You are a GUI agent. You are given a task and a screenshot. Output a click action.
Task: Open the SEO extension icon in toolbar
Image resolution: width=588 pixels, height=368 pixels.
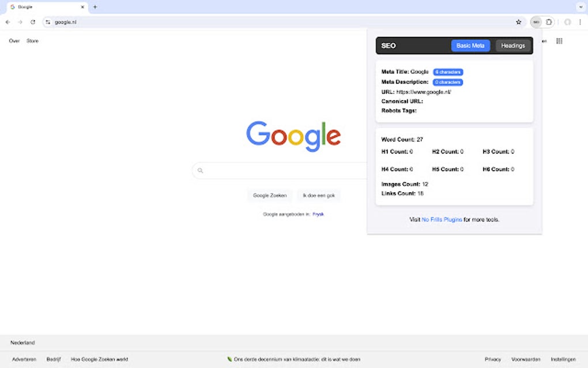tap(536, 21)
